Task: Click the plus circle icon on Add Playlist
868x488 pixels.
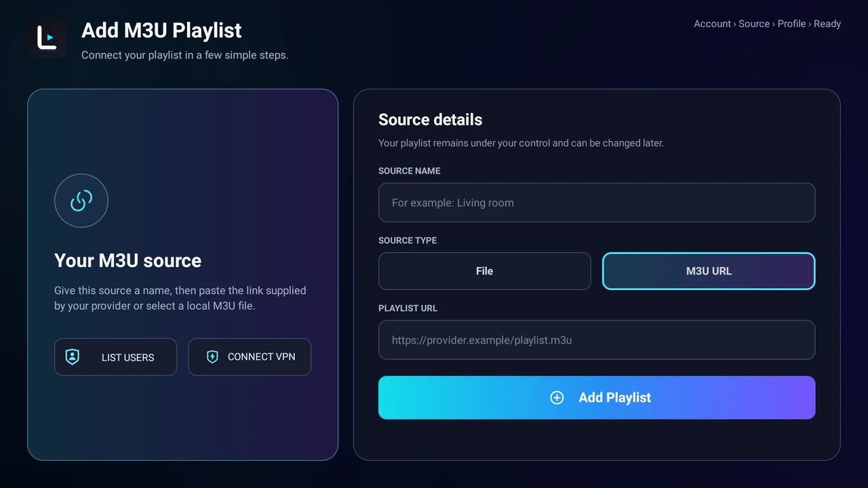Action: point(557,398)
